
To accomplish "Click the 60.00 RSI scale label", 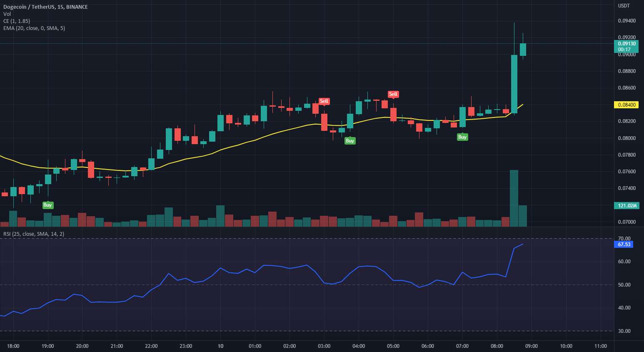I will (x=624, y=262).
